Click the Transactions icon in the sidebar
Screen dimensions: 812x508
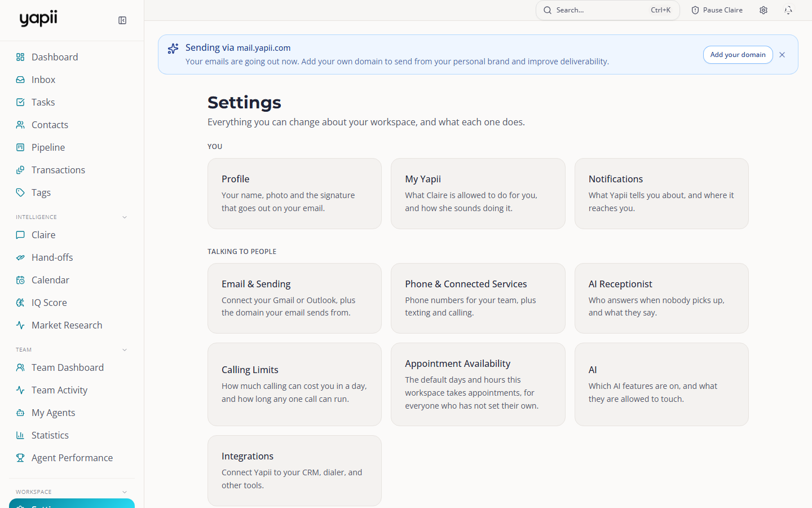point(20,170)
